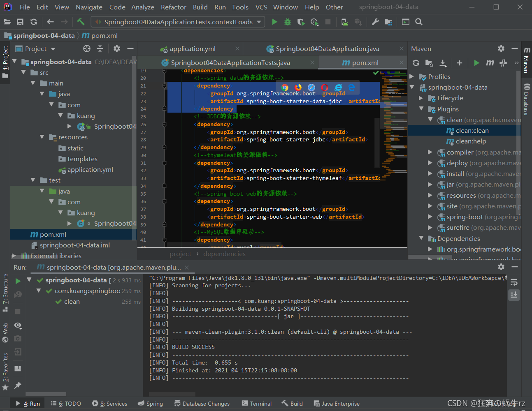Open in Firefox browser icon in editor
This screenshot has height=411, width=532.
298,87
